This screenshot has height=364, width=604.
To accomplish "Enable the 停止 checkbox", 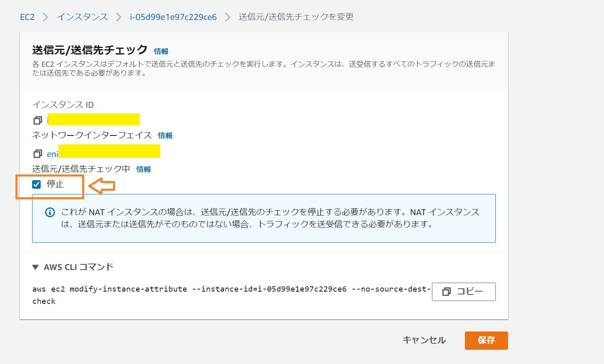I will pyautogui.click(x=37, y=185).
